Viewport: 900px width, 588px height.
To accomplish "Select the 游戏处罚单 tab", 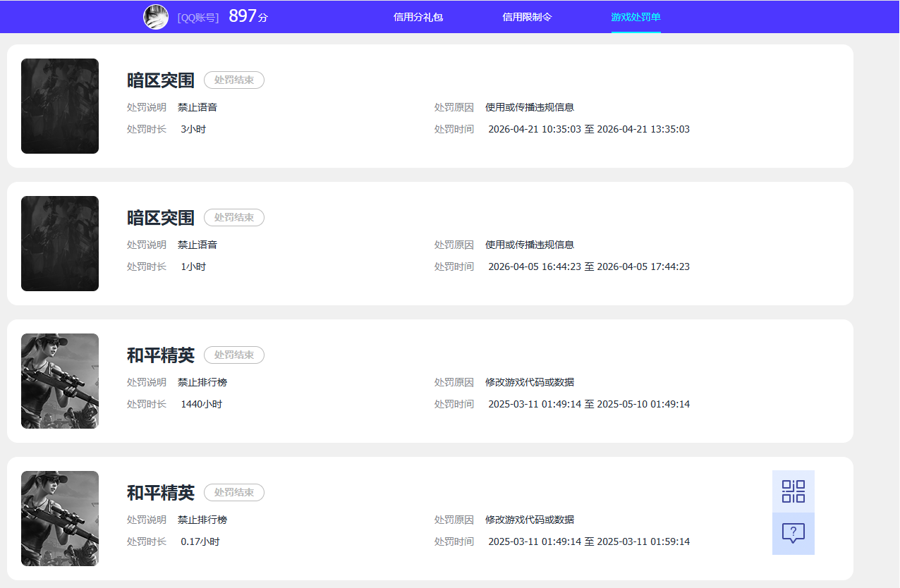I will click(x=636, y=17).
